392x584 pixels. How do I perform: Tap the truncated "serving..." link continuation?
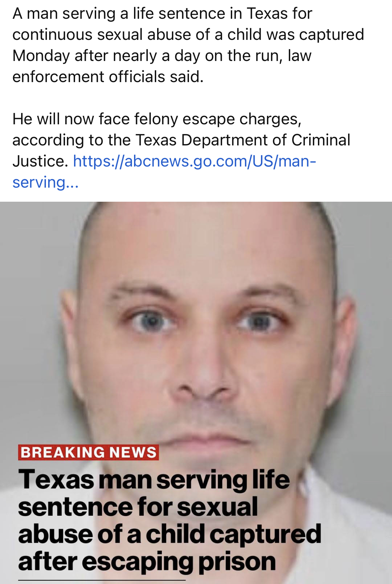(x=45, y=183)
